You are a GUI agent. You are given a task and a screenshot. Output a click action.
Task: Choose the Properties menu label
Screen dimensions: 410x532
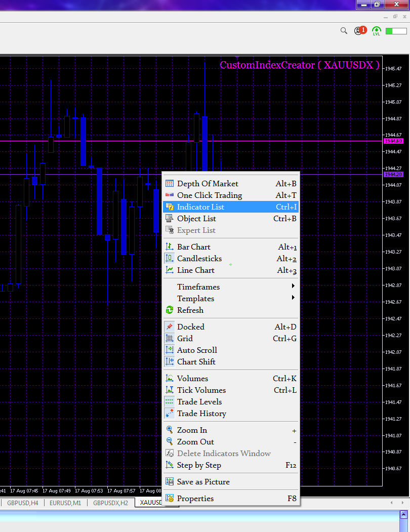(195, 499)
